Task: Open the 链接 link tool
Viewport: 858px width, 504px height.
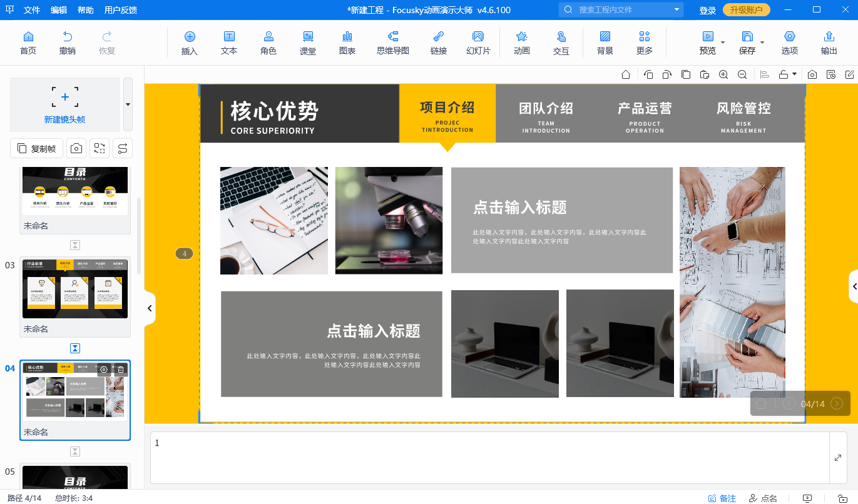Action: (x=439, y=43)
